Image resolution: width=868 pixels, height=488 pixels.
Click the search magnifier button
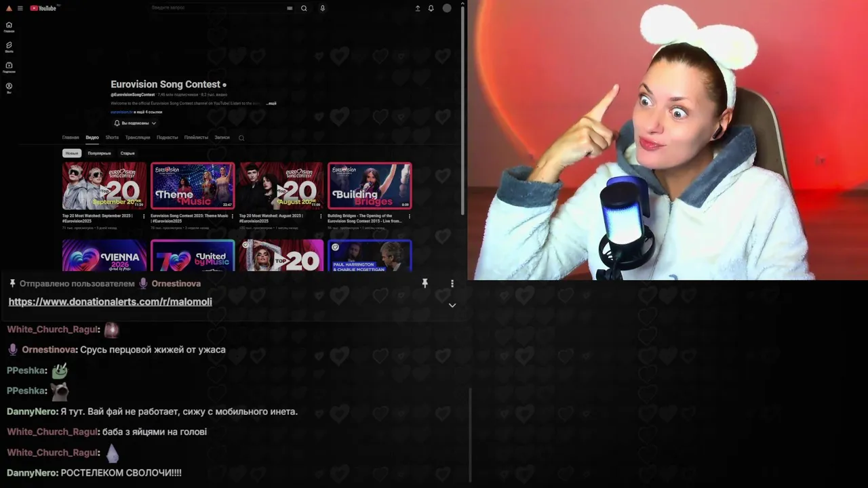(304, 8)
